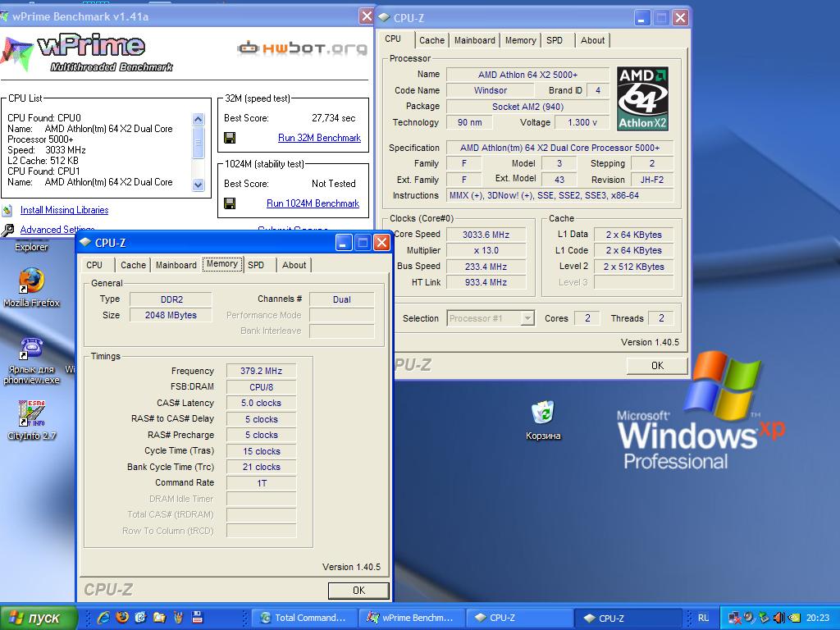Image resolution: width=840 pixels, height=630 pixels.
Task: Click the rightmost system tray icon before the clock
Action: (793, 618)
